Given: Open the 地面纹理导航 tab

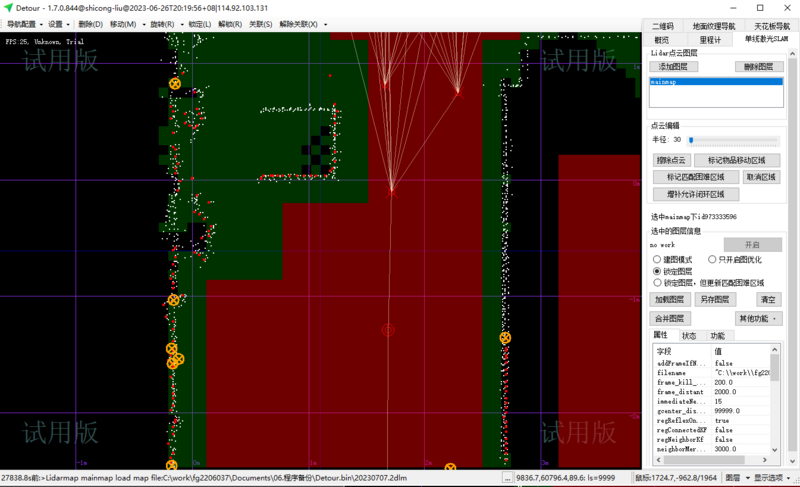Looking at the screenshot, I should [x=714, y=26].
